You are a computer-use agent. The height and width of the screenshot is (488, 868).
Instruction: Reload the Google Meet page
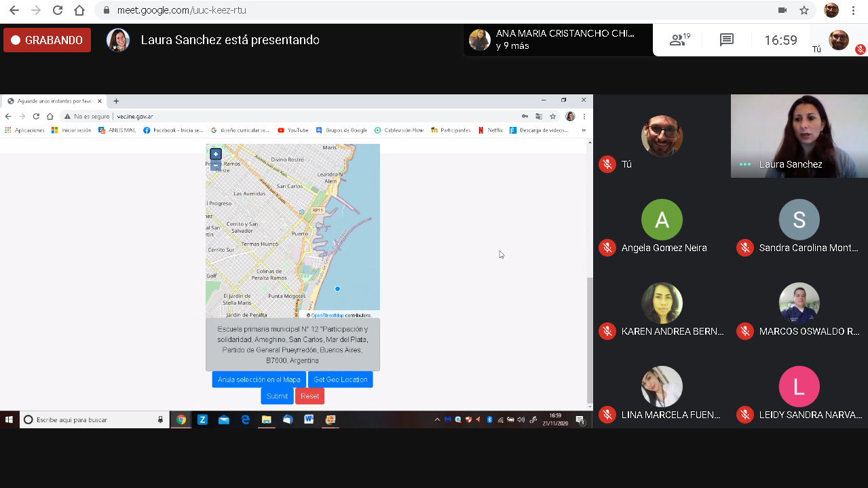[58, 10]
